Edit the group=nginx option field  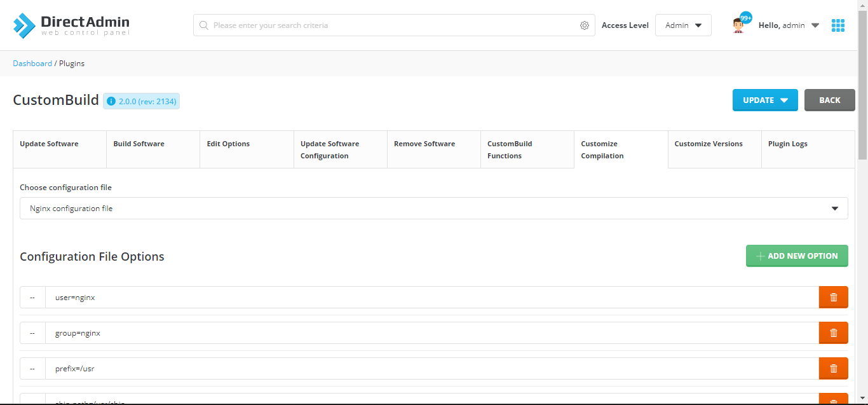point(432,333)
